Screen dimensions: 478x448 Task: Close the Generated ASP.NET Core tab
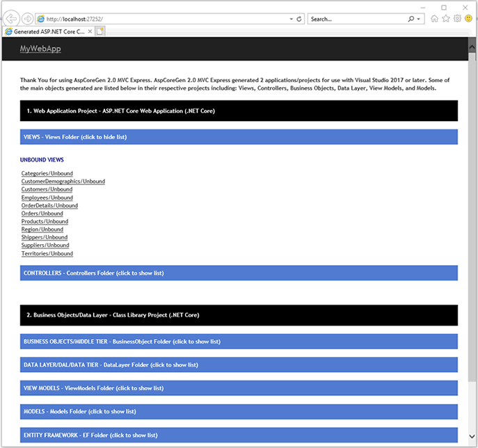[x=90, y=31]
